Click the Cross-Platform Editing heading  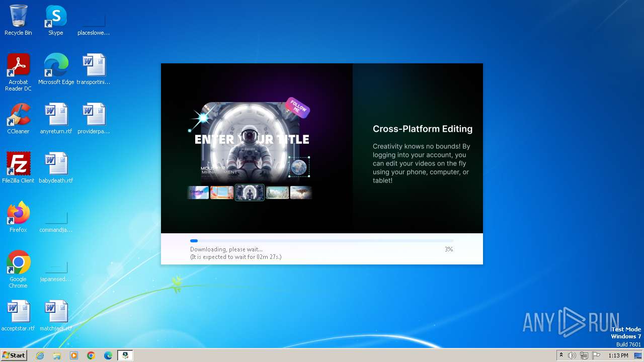[423, 129]
